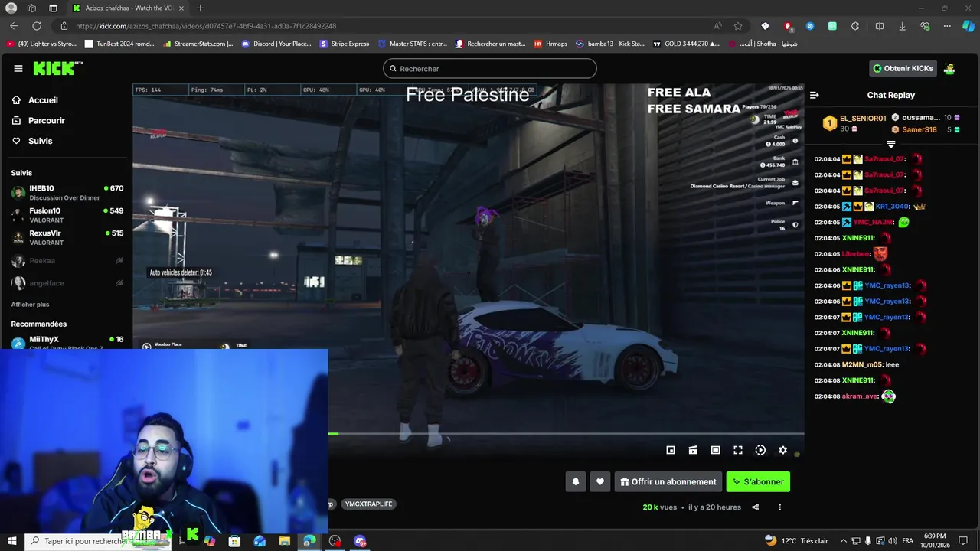
Task: Open the YMCXTRAPLIFE tag
Action: pyautogui.click(x=368, y=504)
